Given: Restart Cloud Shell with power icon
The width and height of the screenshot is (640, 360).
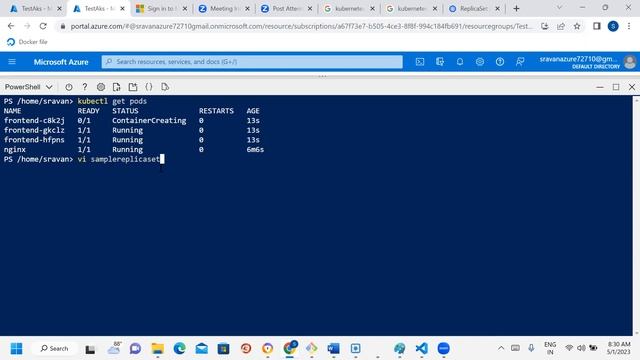Looking at the screenshot, I should pos(69,87).
